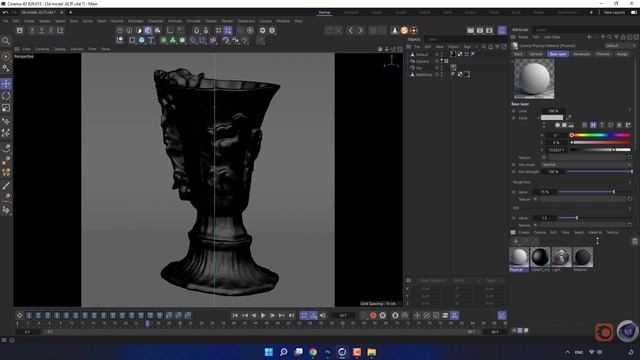Click the new tab plus button
This screenshot has width=640, height=360.
point(70,12)
